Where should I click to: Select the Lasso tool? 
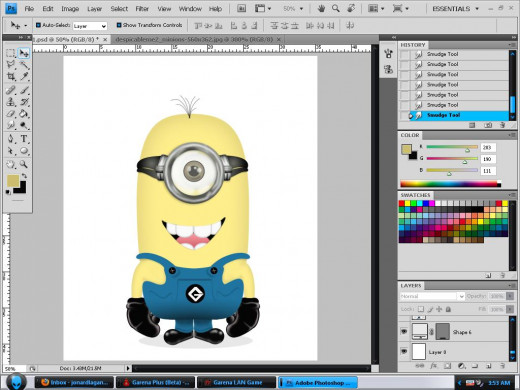point(10,65)
